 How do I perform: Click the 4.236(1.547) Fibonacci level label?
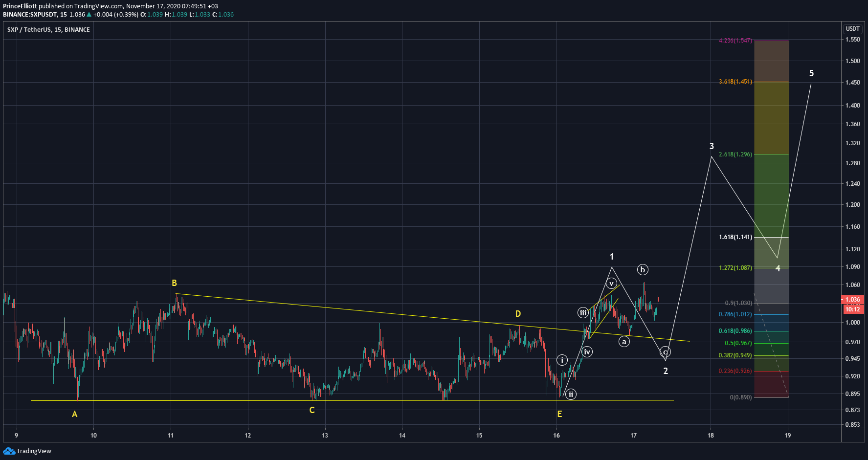[x=735, y=41]
